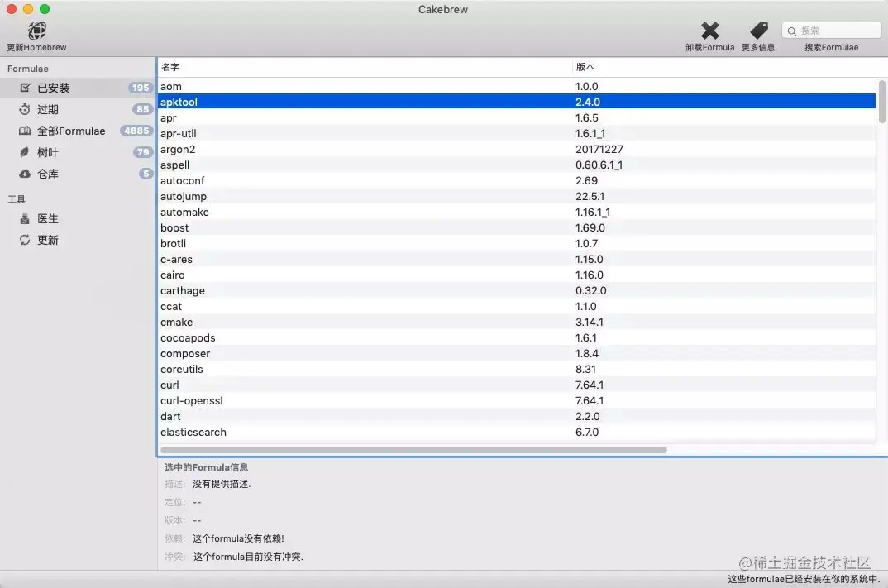This screenshot has width=888, height=588.
Task: Open the 过期 outdated sidebar section
Action: (x=78, y=109)
